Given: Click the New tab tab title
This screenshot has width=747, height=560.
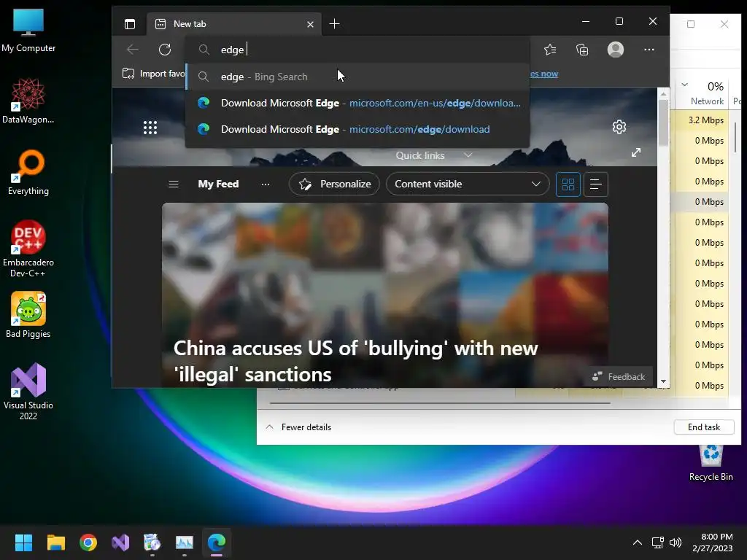Looking at the screenshot, I should pos(190,24).
